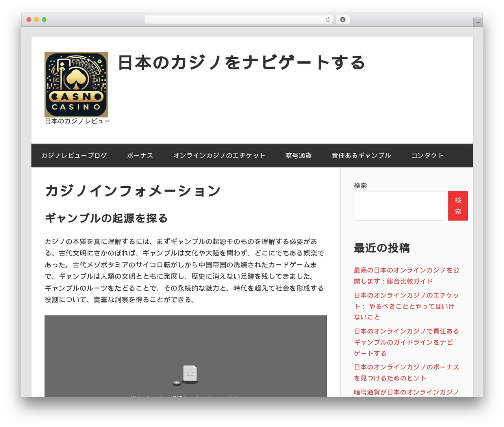Open site title 日本のカジノをナビゲートする
Screen dimensions: 504x427
[241, 63]
